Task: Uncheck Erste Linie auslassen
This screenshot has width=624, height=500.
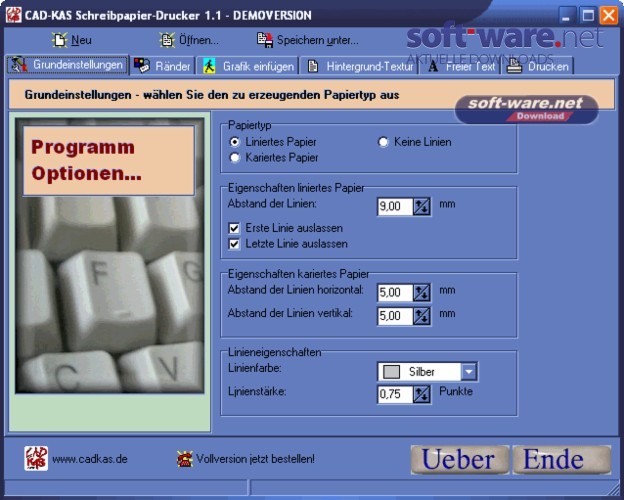Action: [x=234, y=228]
